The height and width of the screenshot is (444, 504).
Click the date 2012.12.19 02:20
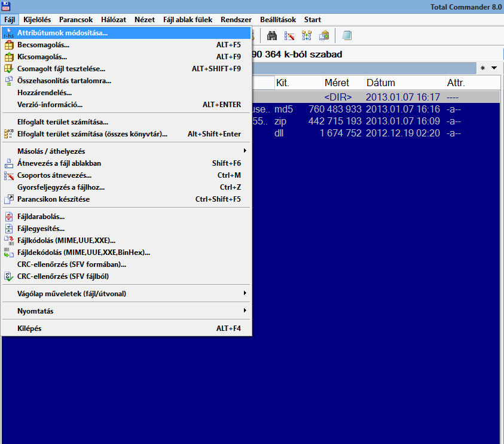click(403, 133)
